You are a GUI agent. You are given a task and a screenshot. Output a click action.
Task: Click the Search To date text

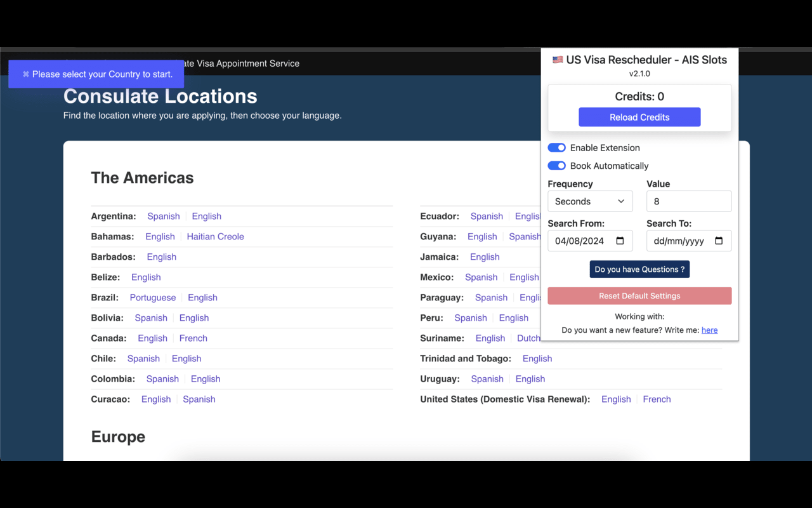pyautogui.click(x=679, y=241)
